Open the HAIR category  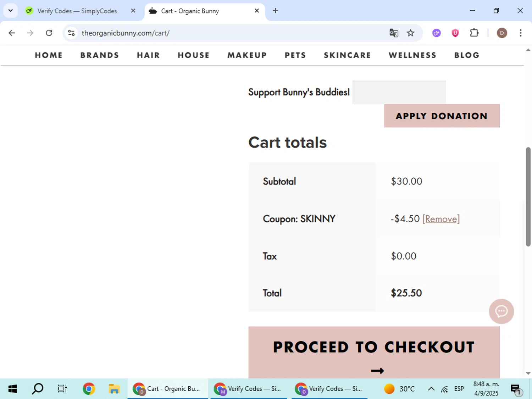pyautogui.click(x=148, y=55)
